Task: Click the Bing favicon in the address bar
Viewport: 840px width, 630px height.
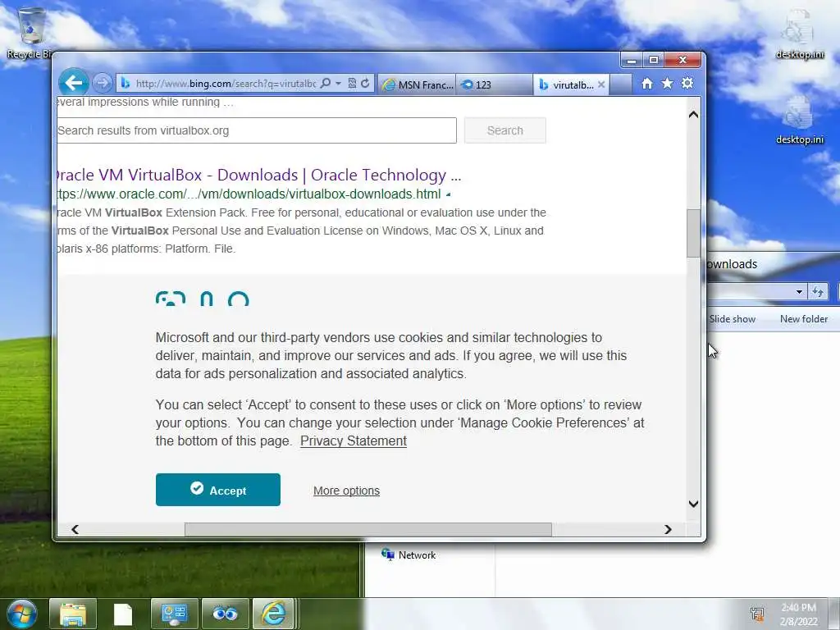Action: (126, 84)
